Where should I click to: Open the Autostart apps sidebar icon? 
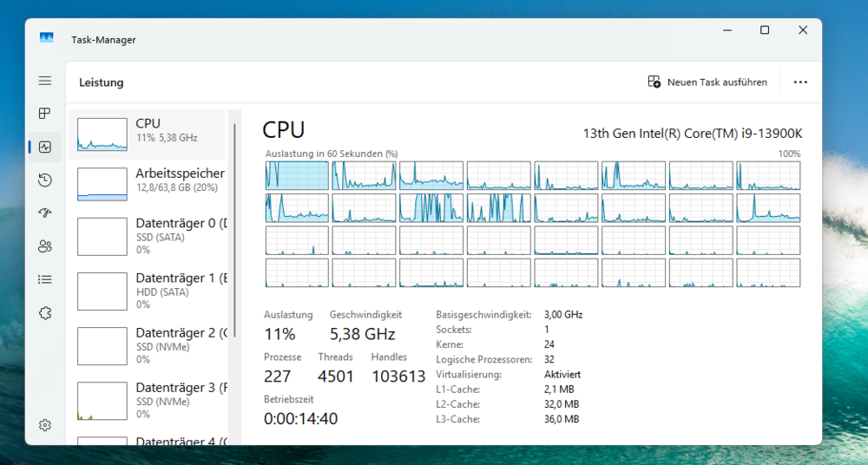tap(45, 213)
